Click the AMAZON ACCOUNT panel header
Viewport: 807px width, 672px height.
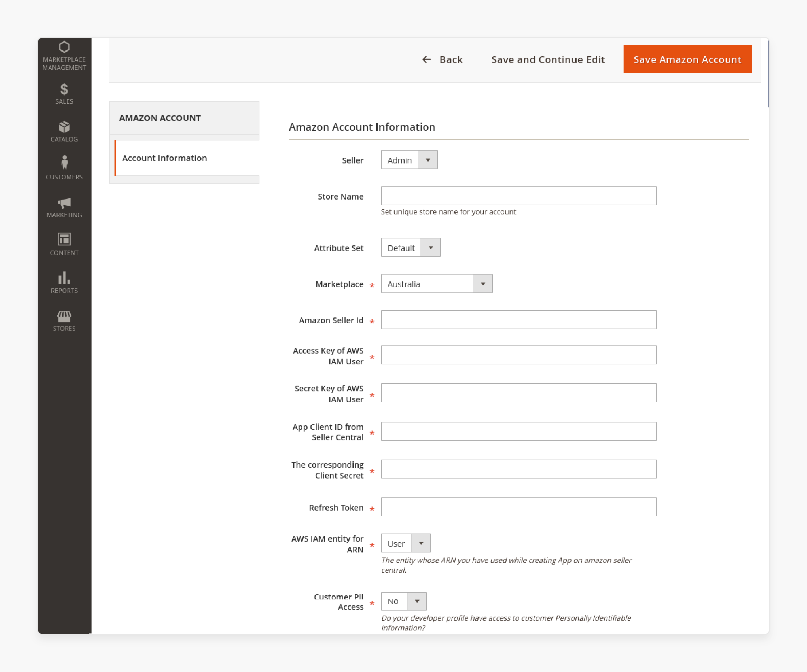pyautogui.click(x=184, y=118)
